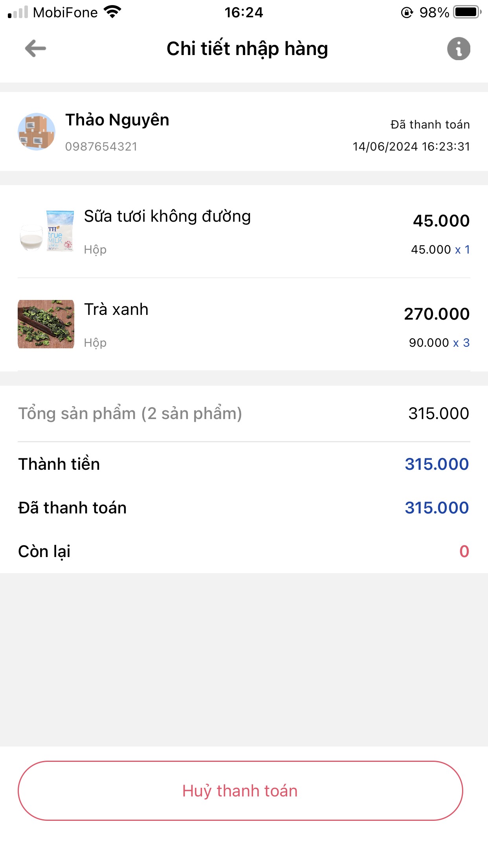
Task: Tap the back arrow icon
Action: pyautogui.click(x=35, y=49)
